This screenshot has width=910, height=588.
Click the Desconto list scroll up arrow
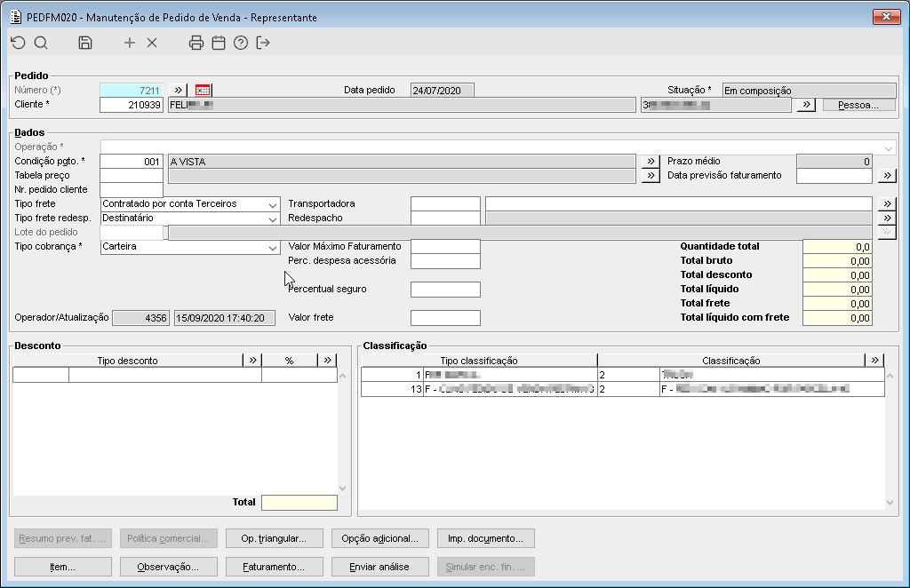tap(342, 377)
